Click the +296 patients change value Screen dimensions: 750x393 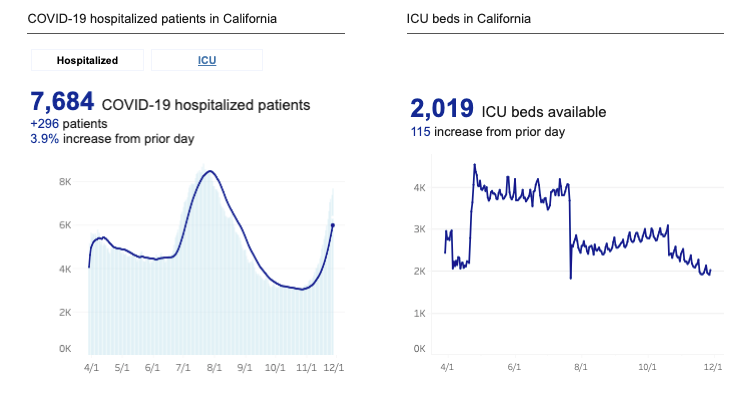tap(44, 124)
